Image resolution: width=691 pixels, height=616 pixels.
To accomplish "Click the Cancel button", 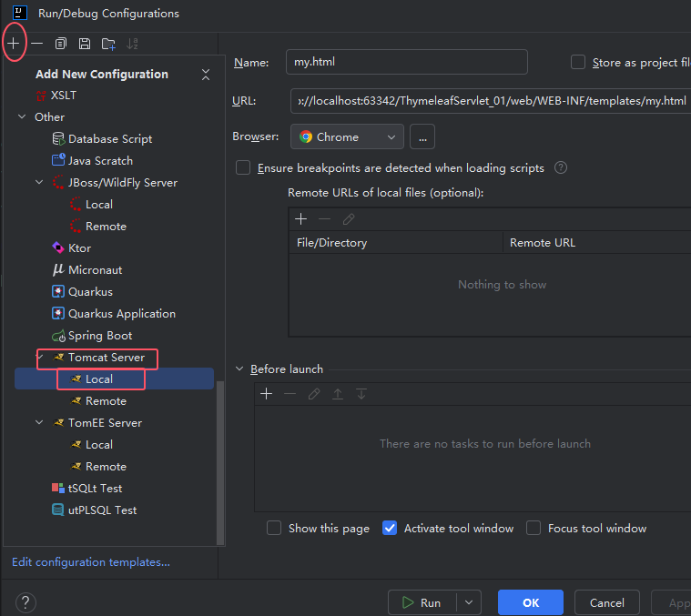I will tap(607, 602).
